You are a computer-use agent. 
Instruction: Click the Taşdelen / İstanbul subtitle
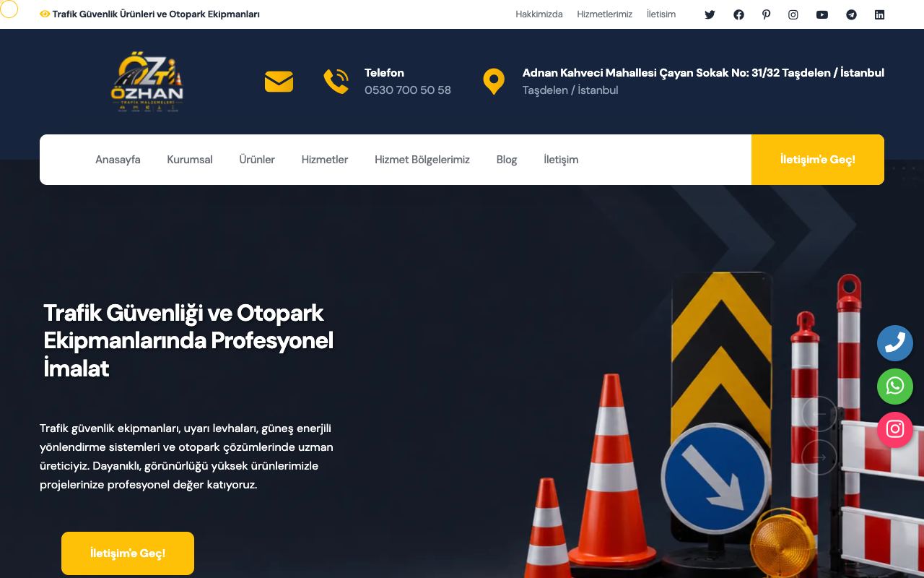click(x=570, y=90)
